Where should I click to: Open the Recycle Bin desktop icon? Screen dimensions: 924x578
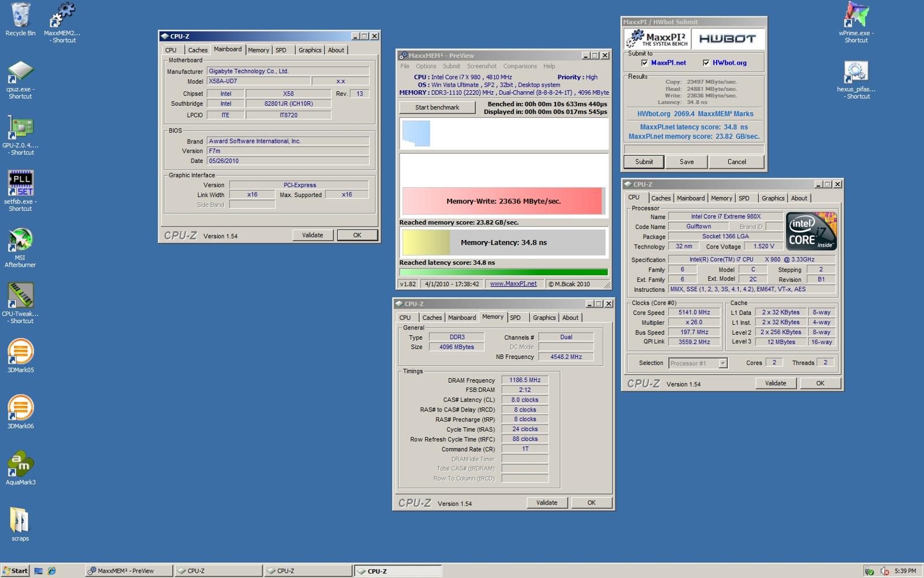tap(20, 16)
